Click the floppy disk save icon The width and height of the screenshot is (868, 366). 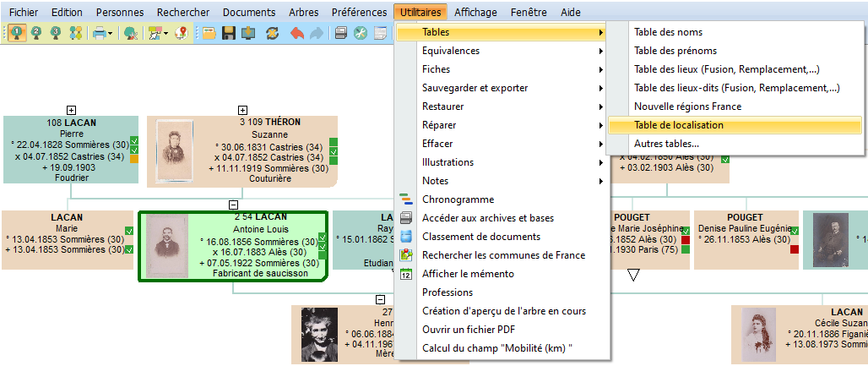(x=229, y=34)
